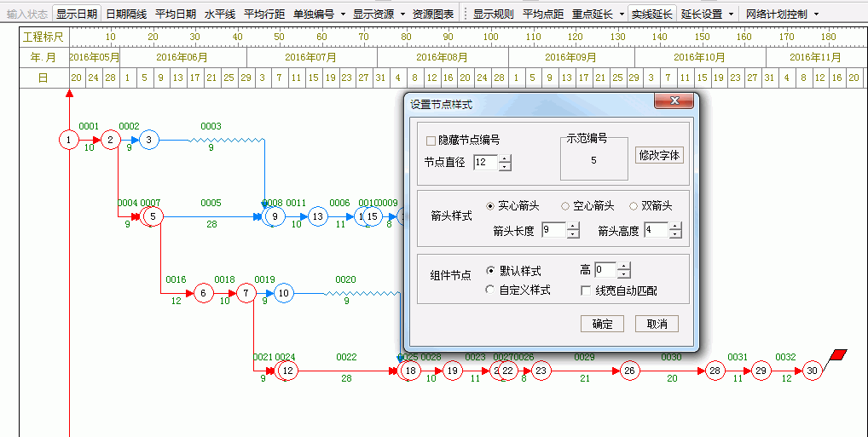Click the 显示资源 toolbar button
This screenshot has height=437, width=868.
pos(373,14)
